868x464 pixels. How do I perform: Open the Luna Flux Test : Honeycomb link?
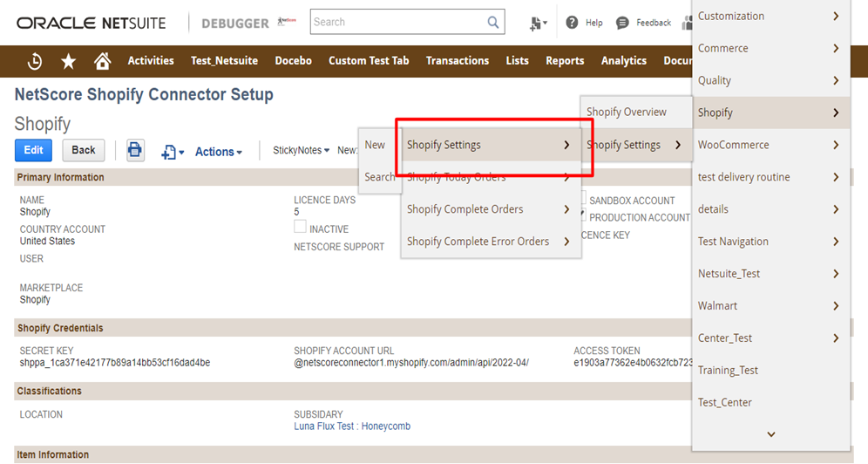click(352, 426)
